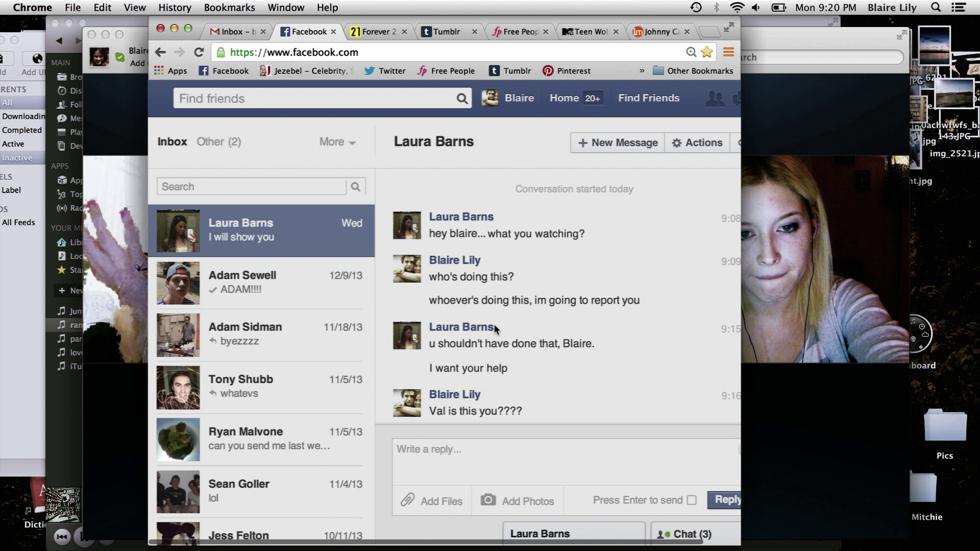
Task: Click the Add Photos camera icon
Action: 488,500
